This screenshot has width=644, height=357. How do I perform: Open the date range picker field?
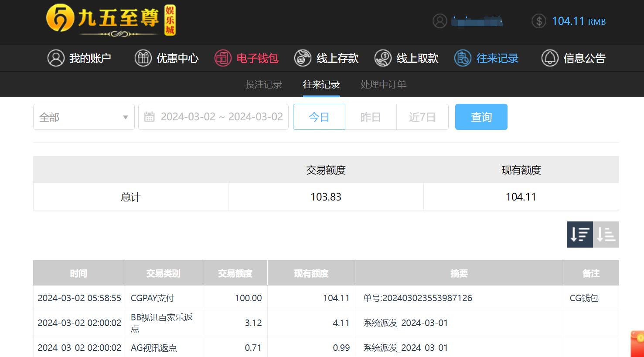pos(213,117)
